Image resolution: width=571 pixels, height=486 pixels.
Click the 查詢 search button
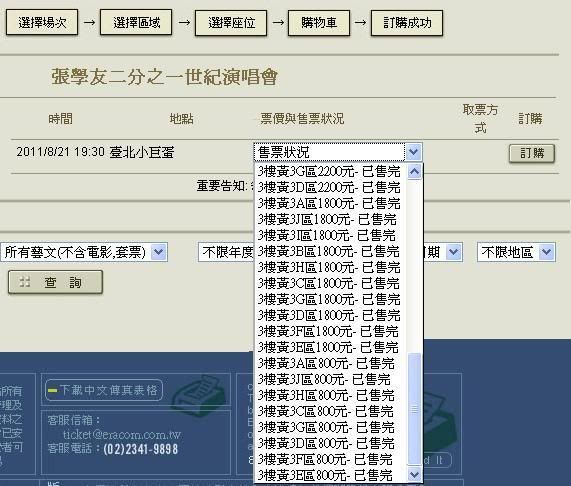tap(55, 282)
